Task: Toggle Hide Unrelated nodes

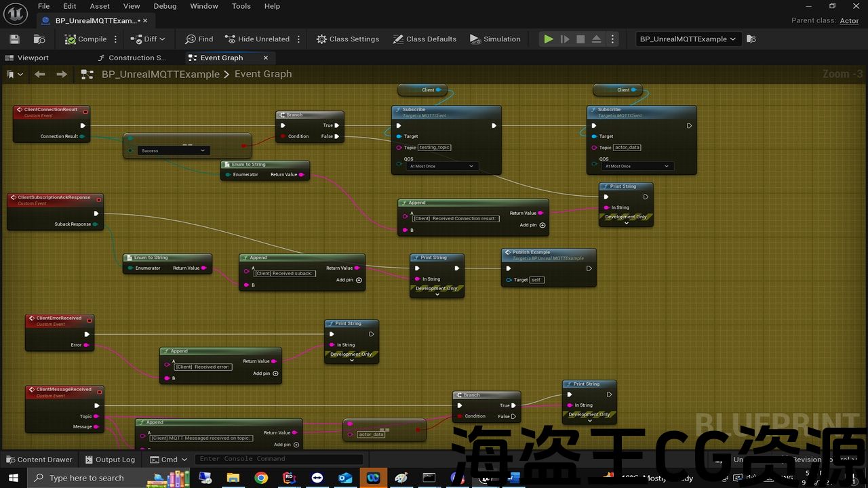Action: (257, 39)
